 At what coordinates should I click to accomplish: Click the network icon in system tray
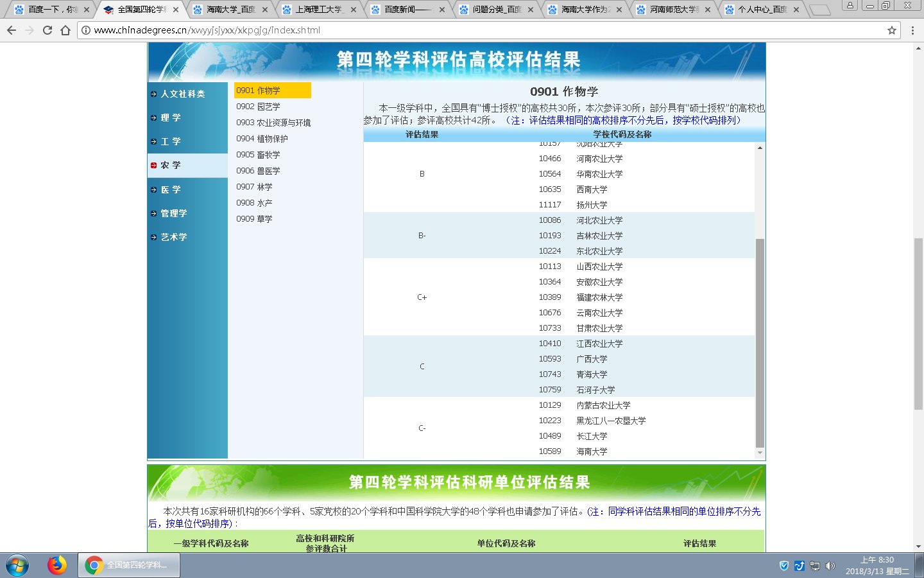pyautogui.click(x=814, y=565)
